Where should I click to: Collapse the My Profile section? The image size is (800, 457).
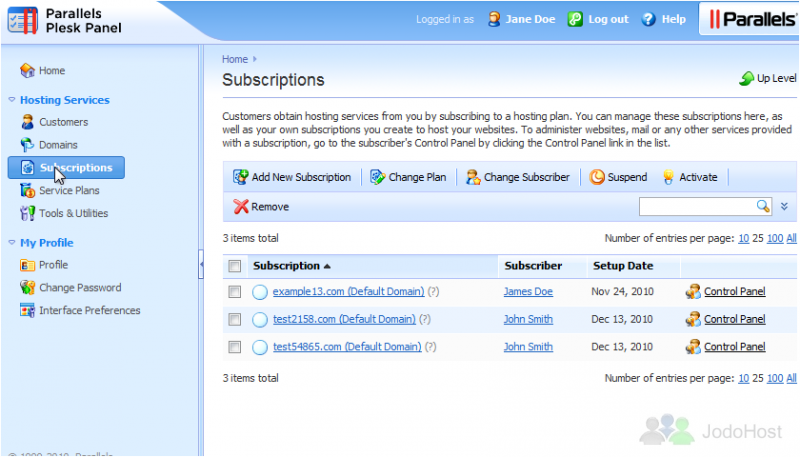pos(12,242)
